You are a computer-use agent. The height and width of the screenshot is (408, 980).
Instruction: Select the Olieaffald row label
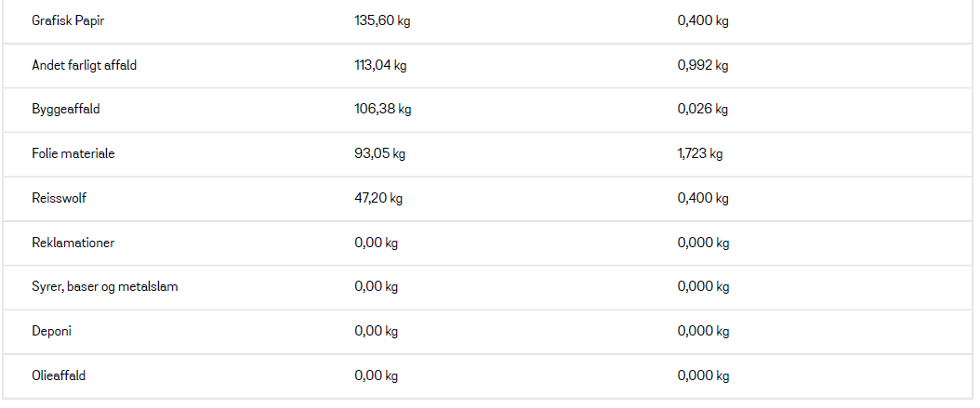tap(59, 375)
